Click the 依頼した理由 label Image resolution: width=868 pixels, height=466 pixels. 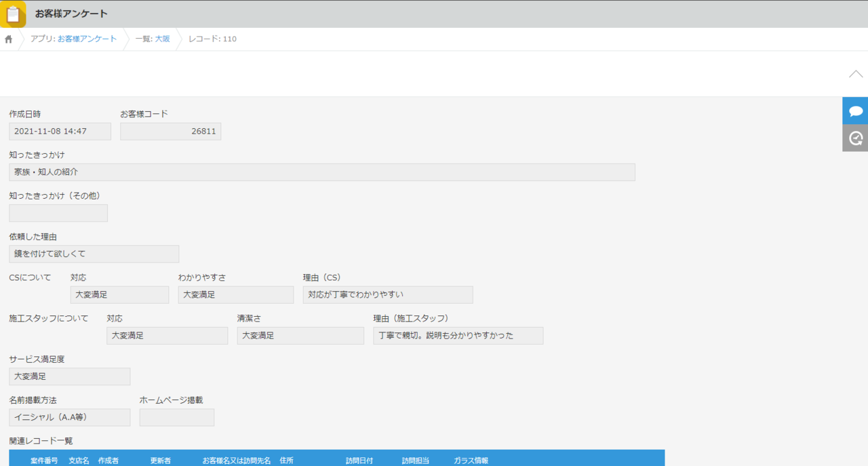[33, 237]
